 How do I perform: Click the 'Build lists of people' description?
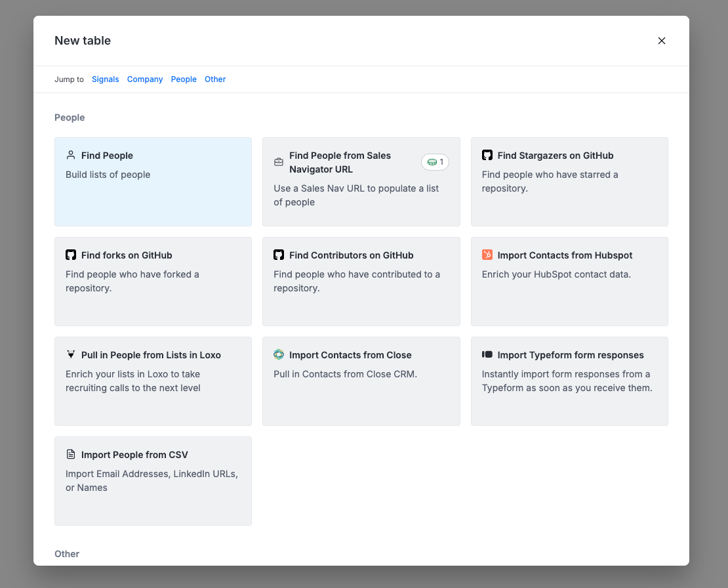click(x=108, y=175)
